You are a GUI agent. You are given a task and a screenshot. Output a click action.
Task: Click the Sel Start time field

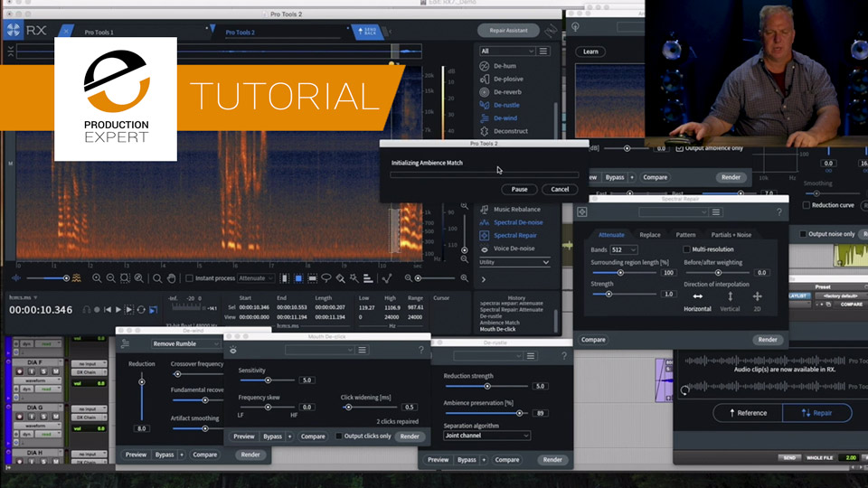pyautogui.click(x=254, y=307)
